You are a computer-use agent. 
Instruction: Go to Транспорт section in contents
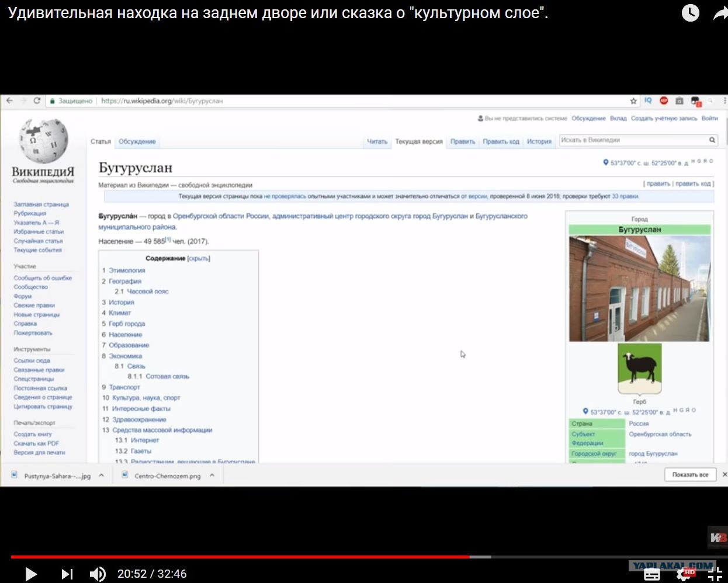pyautogui.click(x=124, y=387)
